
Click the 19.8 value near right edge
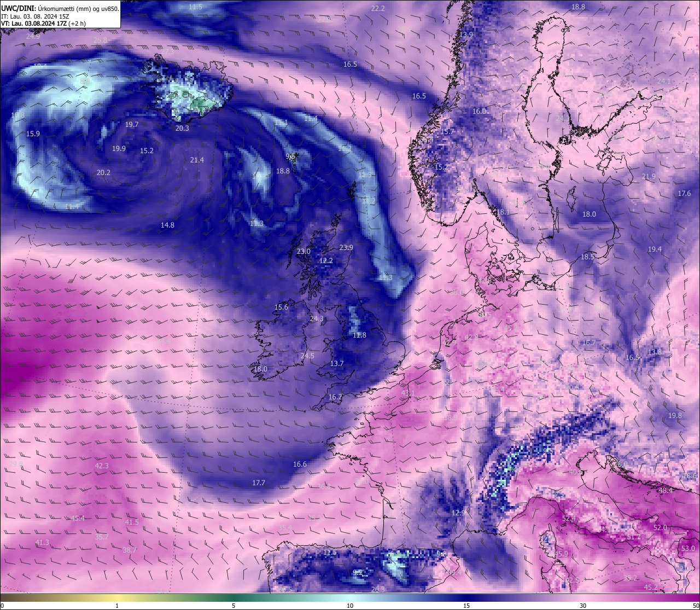(675, 416)
